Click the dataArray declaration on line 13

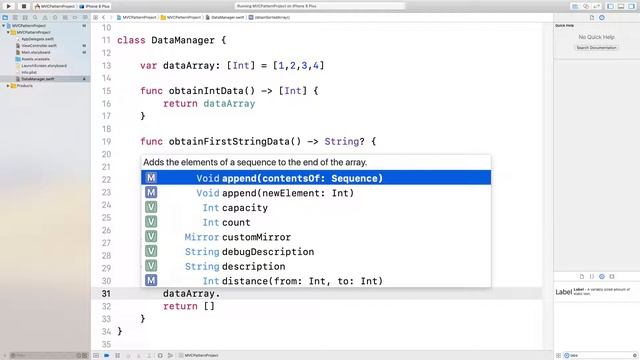[x=232, y=66]
